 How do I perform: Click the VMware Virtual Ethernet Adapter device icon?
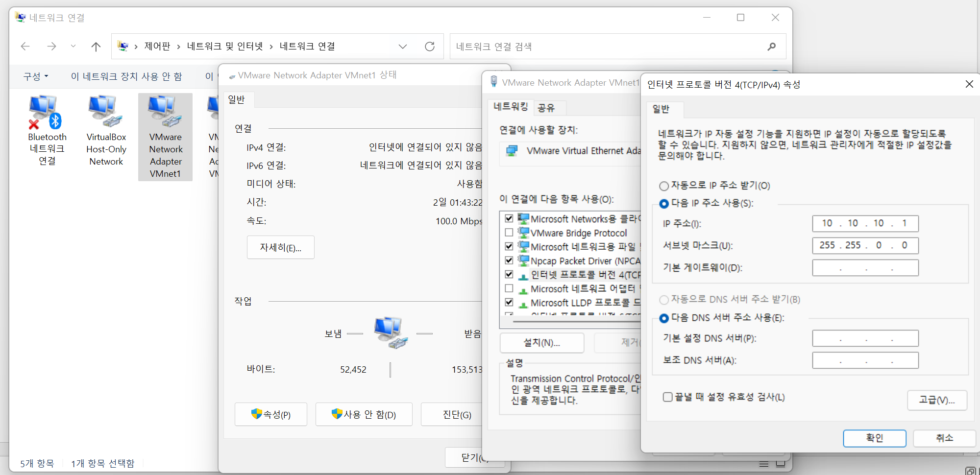point(512,151)
